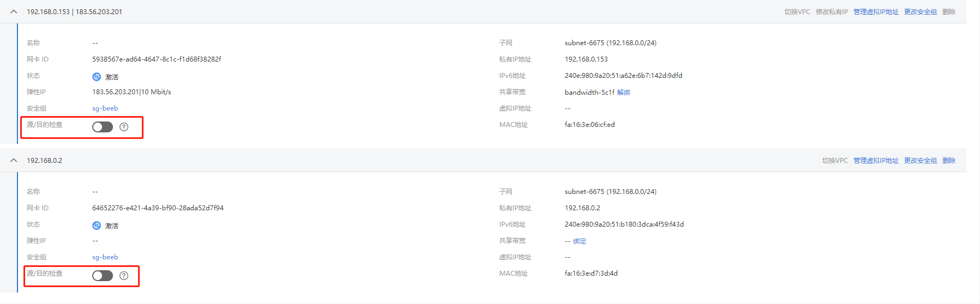Click 修改私有IP in the first NIC header

tap(832, 12)
